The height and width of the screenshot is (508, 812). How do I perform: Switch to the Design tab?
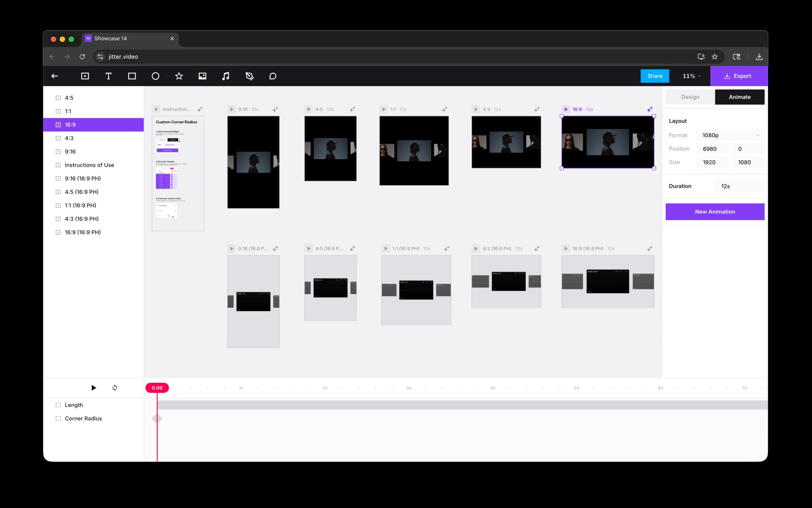[x=690, y=97]
